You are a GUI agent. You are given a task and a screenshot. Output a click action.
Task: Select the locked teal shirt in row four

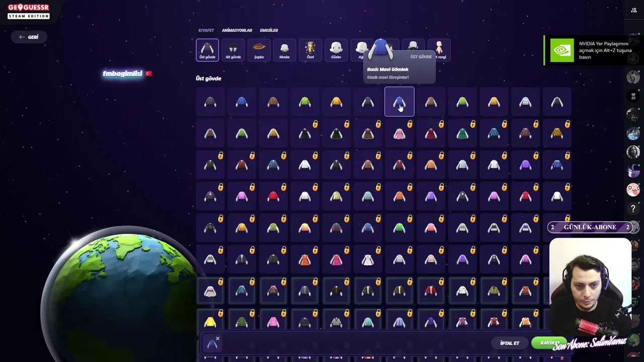tap(368, 196)
